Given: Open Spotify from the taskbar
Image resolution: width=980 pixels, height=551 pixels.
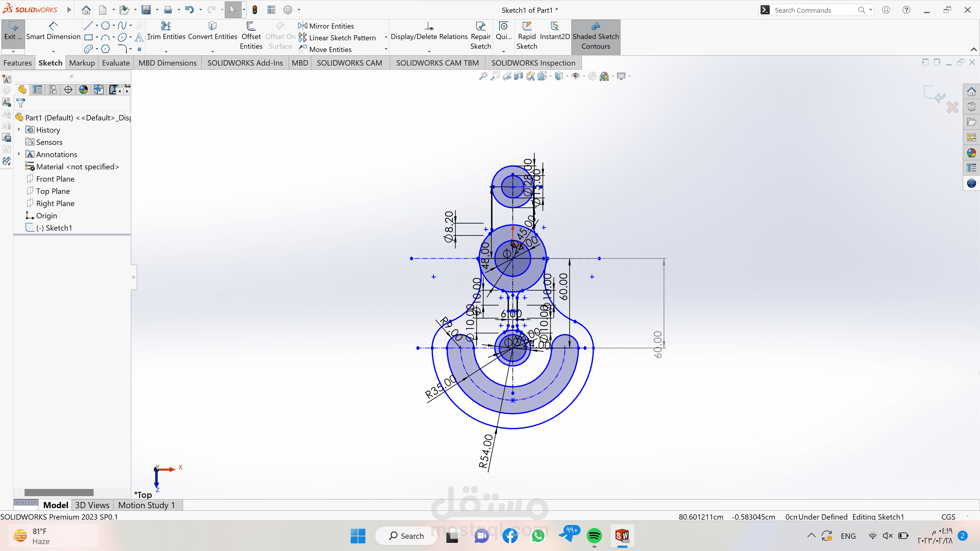Looking at the screenshot, I should pyautogui.click(x=594, y=536).
